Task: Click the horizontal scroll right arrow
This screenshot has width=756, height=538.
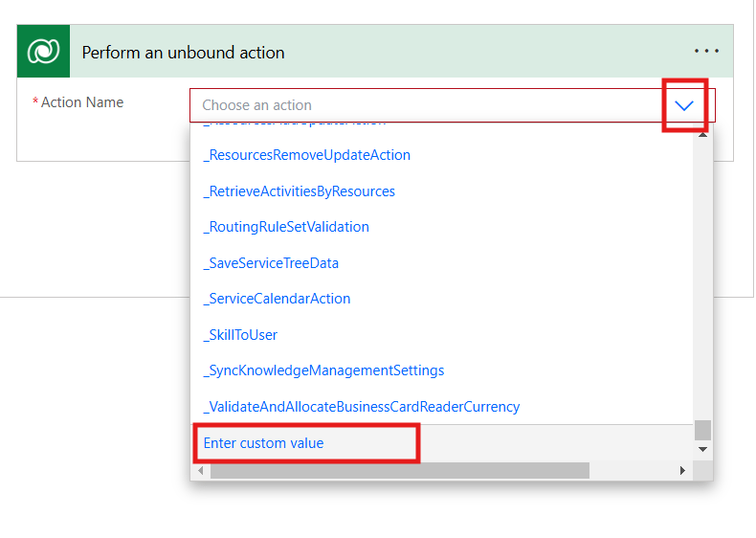Action: (x=682, y=471)
